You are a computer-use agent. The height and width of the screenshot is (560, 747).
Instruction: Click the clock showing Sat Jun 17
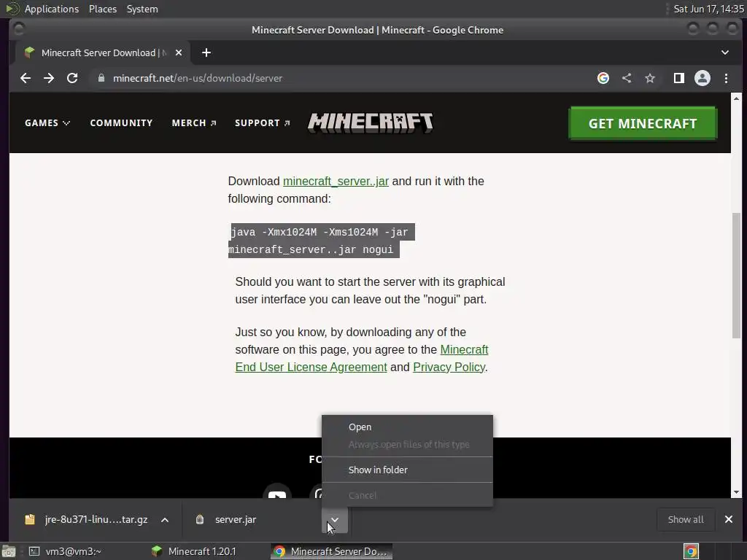(x=708, y=9)
